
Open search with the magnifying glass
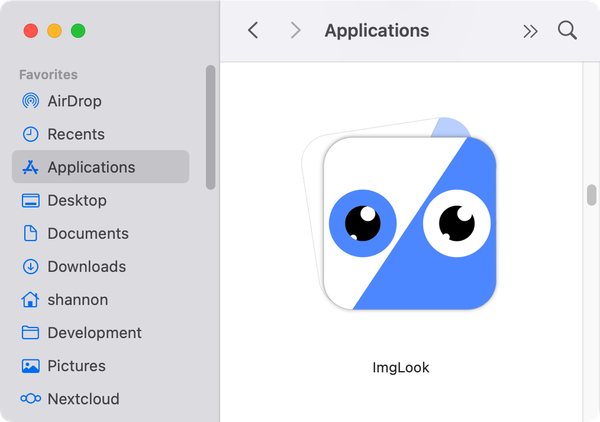567,31
